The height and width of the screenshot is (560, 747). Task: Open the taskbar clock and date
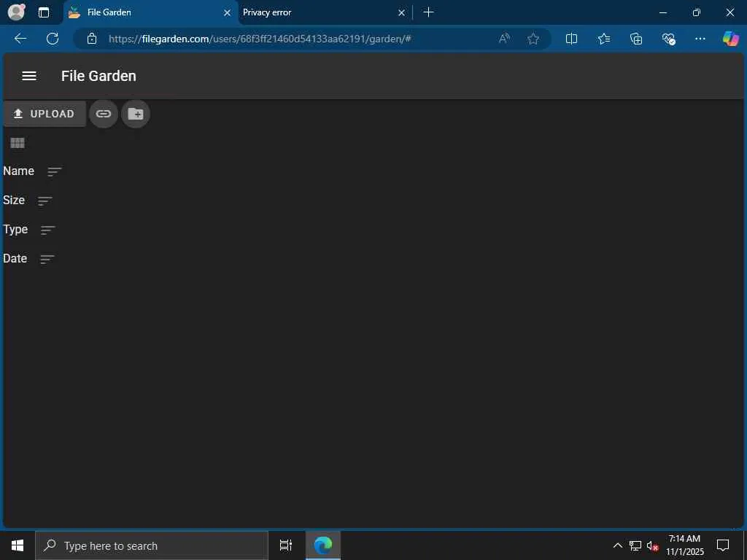coord(684,545)
